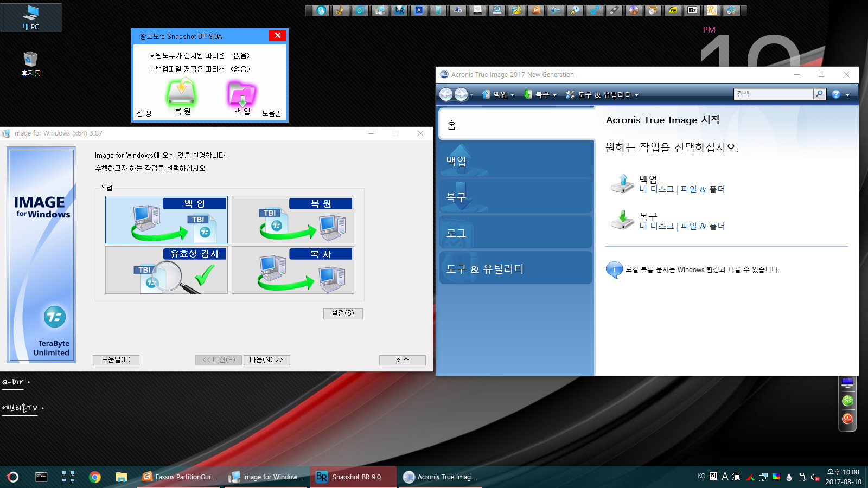The height and width of the screenshot is (488, 868).
Task: Click the network tray icon
Action: tap(763, 477)
